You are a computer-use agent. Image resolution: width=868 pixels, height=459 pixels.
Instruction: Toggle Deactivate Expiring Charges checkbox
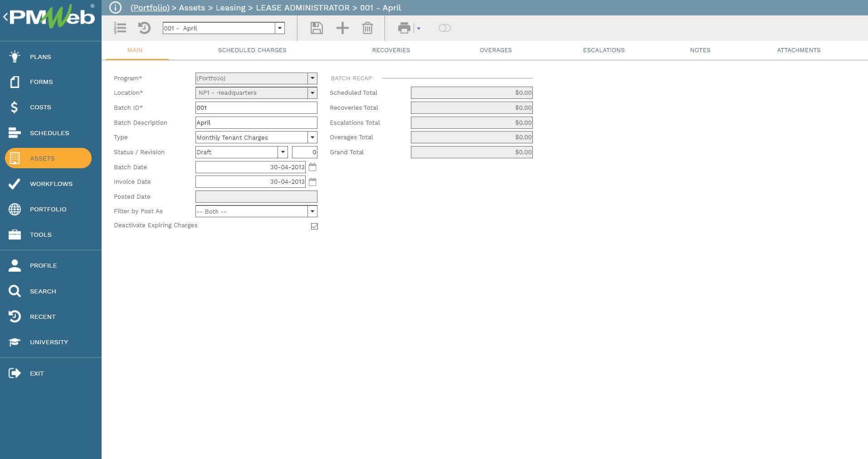click(x=314, y=226)
